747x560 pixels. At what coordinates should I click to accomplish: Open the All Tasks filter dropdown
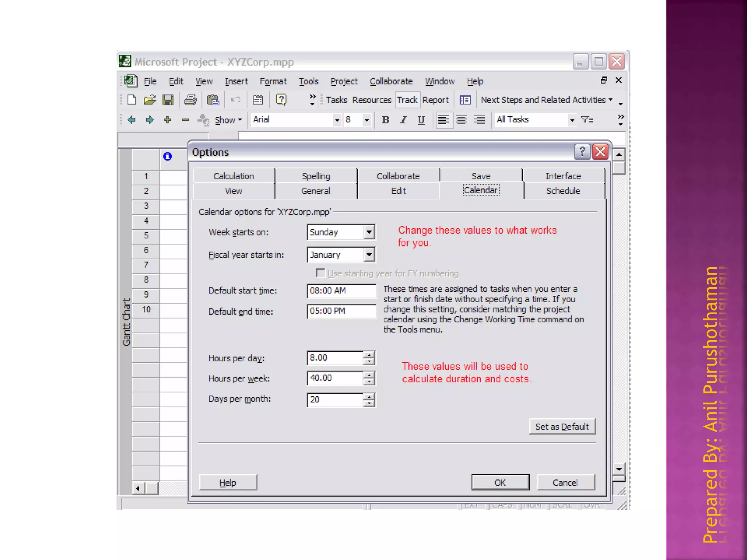(572, 120)
